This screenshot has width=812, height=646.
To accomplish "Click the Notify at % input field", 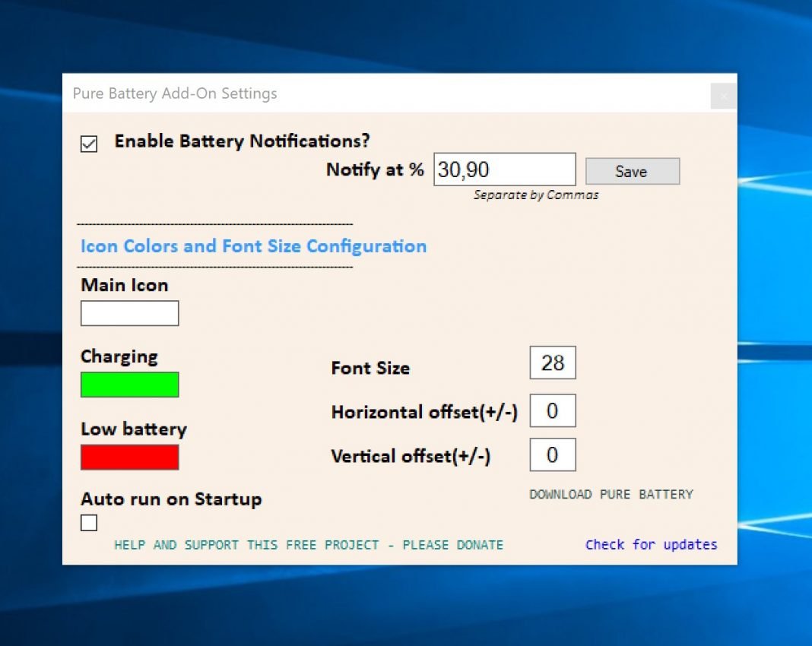I will click(x=504, y=169).
